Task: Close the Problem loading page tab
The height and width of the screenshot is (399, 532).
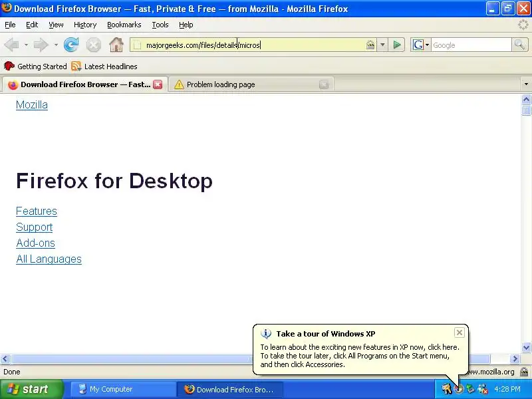Action: [x=324, y=84]
